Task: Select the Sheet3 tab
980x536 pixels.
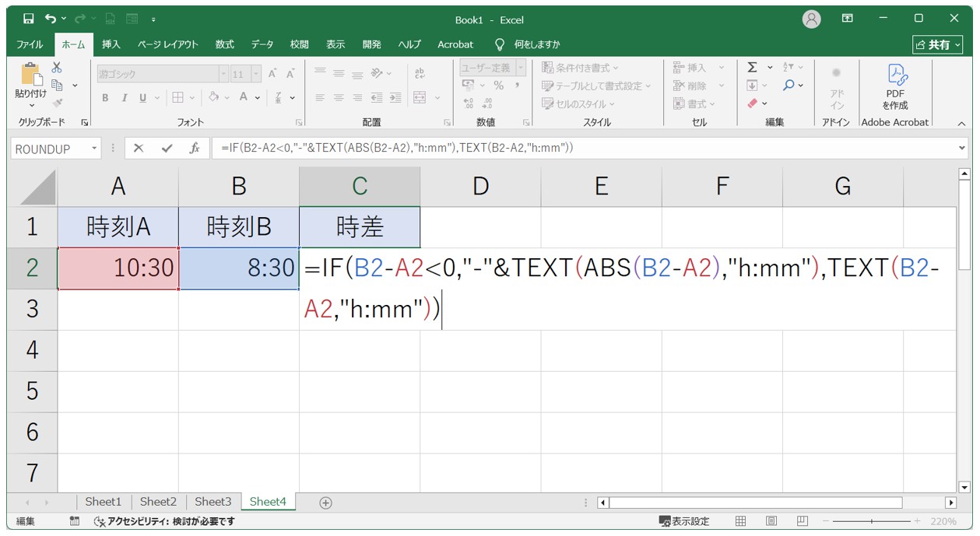Action: click(213, 502)
